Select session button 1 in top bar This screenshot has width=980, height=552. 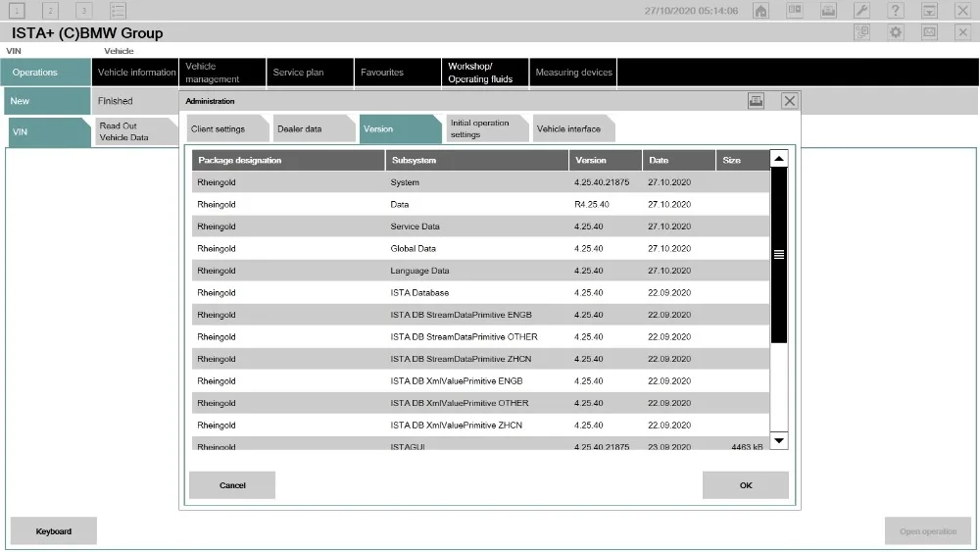pyautogui.click(x=17, y=11)
